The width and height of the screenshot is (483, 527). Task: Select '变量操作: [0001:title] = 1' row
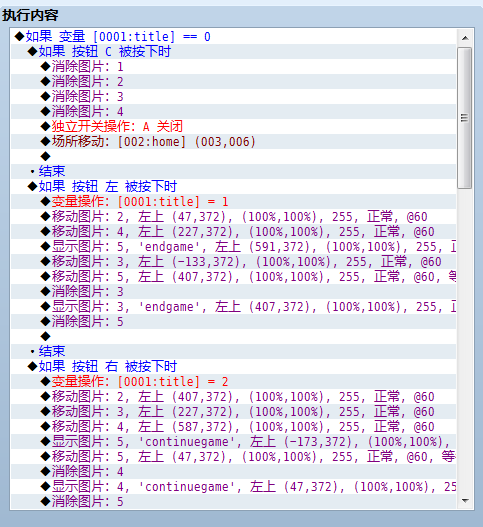233,202
